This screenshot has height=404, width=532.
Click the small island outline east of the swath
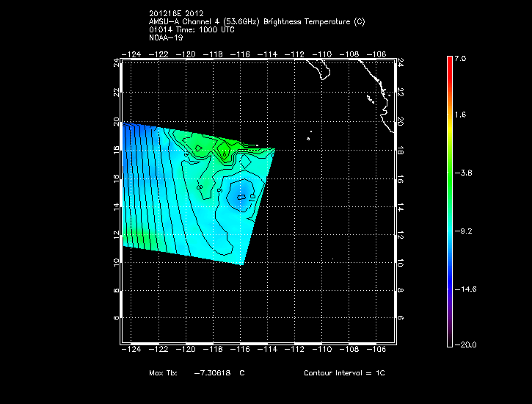click(309, 136)
